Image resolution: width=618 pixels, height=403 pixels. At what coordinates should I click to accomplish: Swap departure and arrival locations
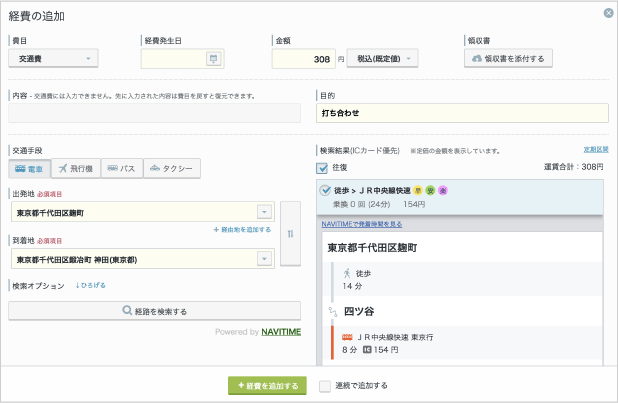point(290,233)
